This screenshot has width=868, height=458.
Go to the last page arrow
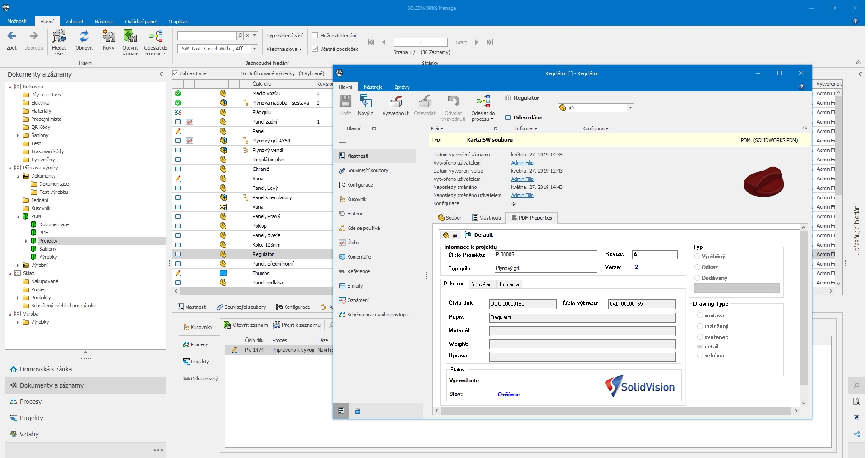(x=490, y=42)
